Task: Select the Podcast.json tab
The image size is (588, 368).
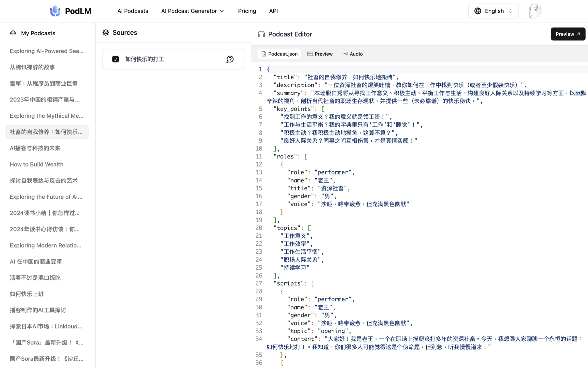Action: (279, 54)
